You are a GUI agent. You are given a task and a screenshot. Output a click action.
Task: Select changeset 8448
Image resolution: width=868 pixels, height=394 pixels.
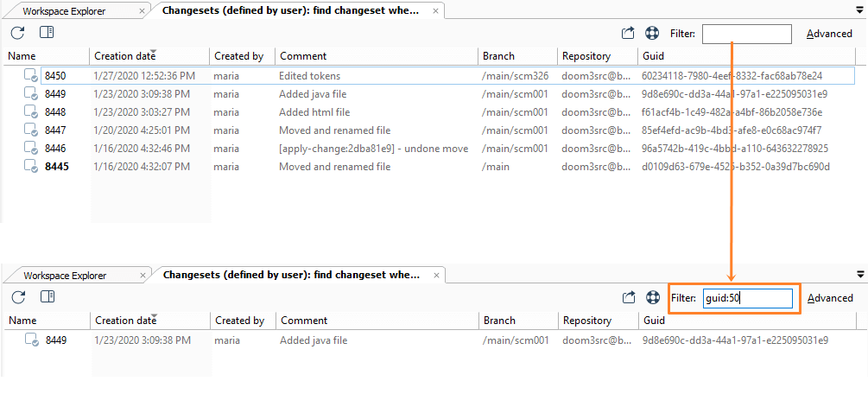(55, 112)
